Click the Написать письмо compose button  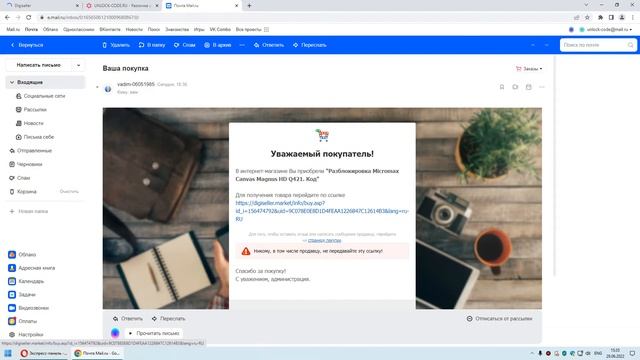38,65
